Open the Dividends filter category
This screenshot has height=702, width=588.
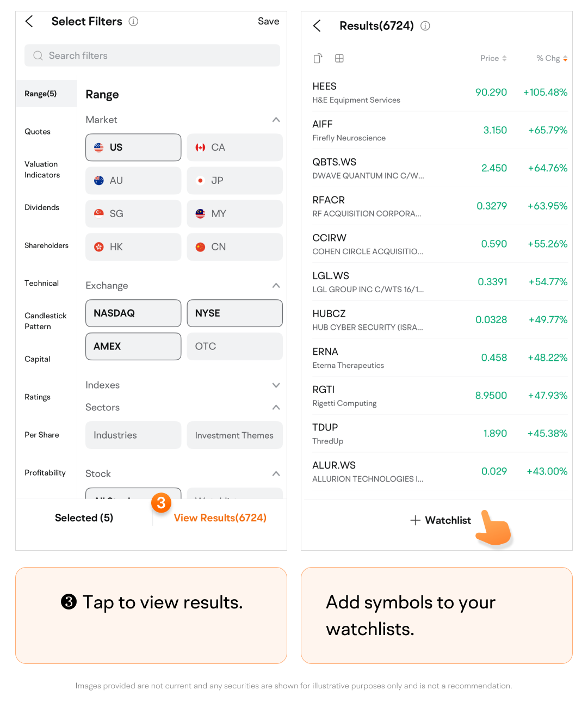42,207
